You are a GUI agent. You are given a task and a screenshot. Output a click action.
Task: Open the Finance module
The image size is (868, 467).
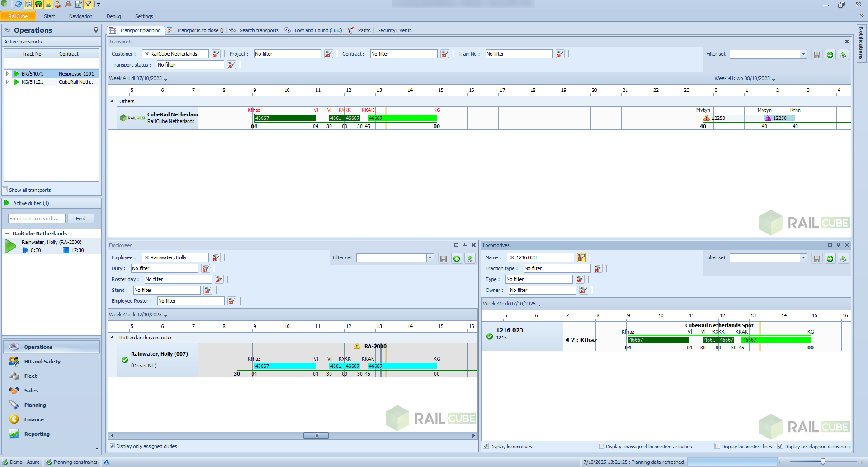(34, 419)
